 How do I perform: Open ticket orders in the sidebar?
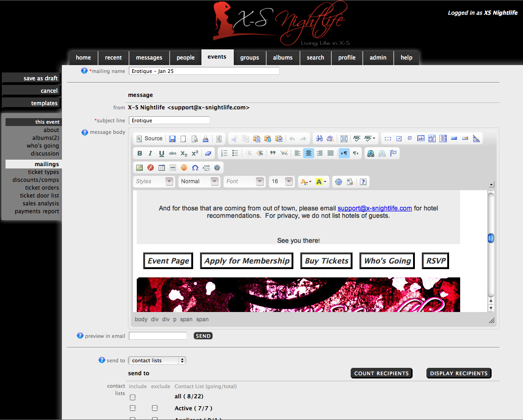[x=42, y=188]
